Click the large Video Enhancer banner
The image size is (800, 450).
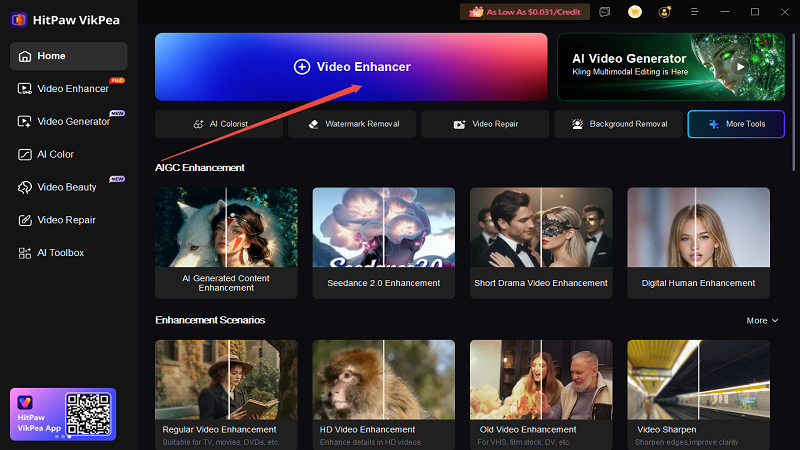click(x=351, y=67)
